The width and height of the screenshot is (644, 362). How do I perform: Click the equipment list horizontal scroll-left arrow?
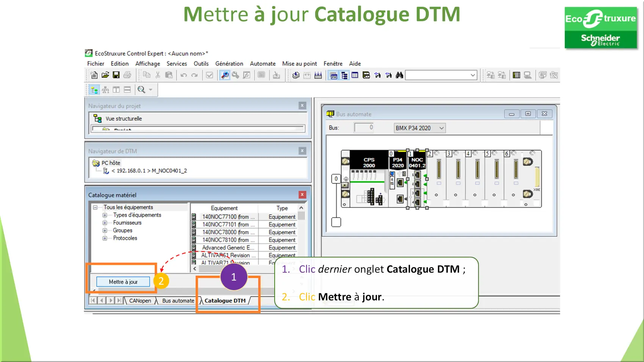click(195, 268)
